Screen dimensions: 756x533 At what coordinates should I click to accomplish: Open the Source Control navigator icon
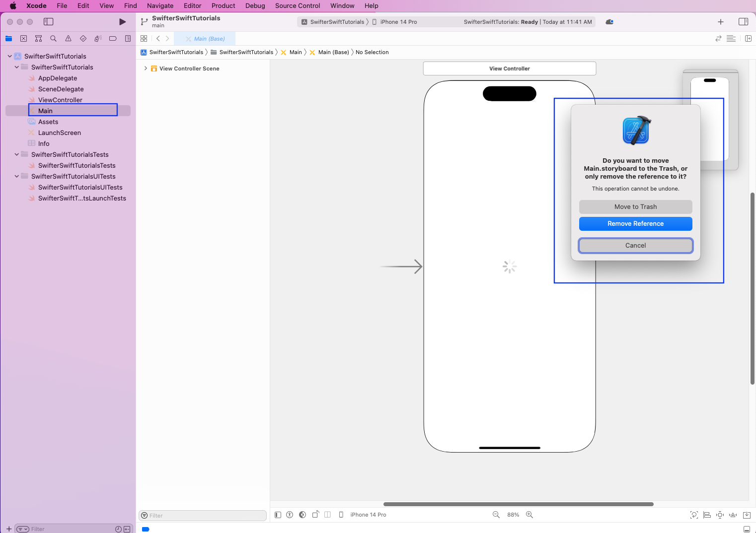pos(23,39)
